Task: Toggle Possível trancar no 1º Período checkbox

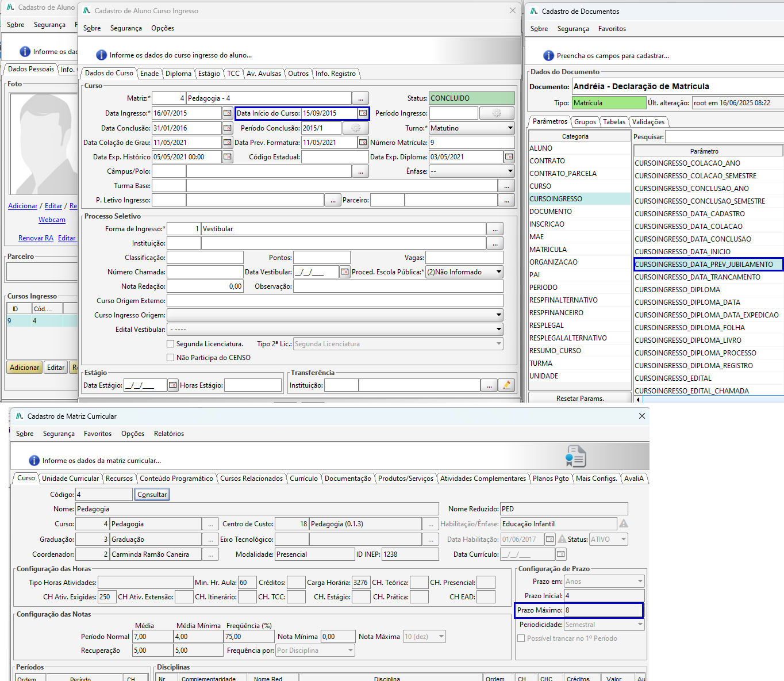Action: [521, 638]
